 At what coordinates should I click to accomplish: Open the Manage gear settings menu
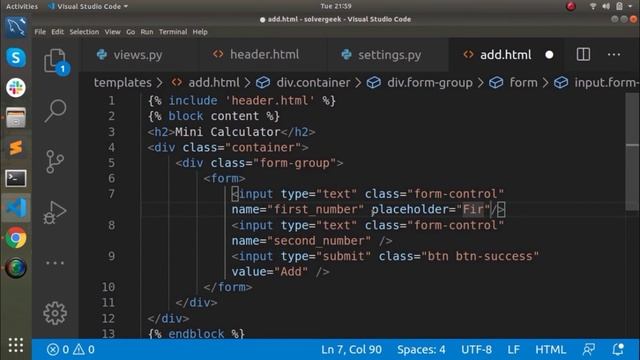point(55,313)
